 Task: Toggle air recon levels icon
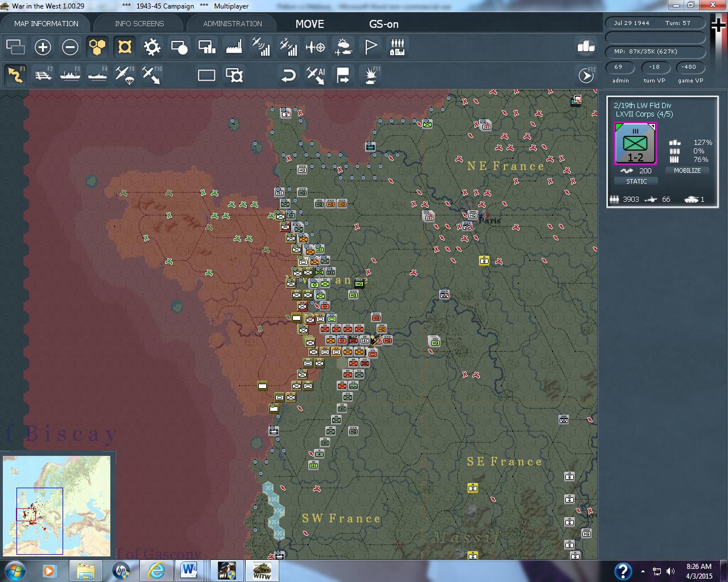(x=261, y=47)
